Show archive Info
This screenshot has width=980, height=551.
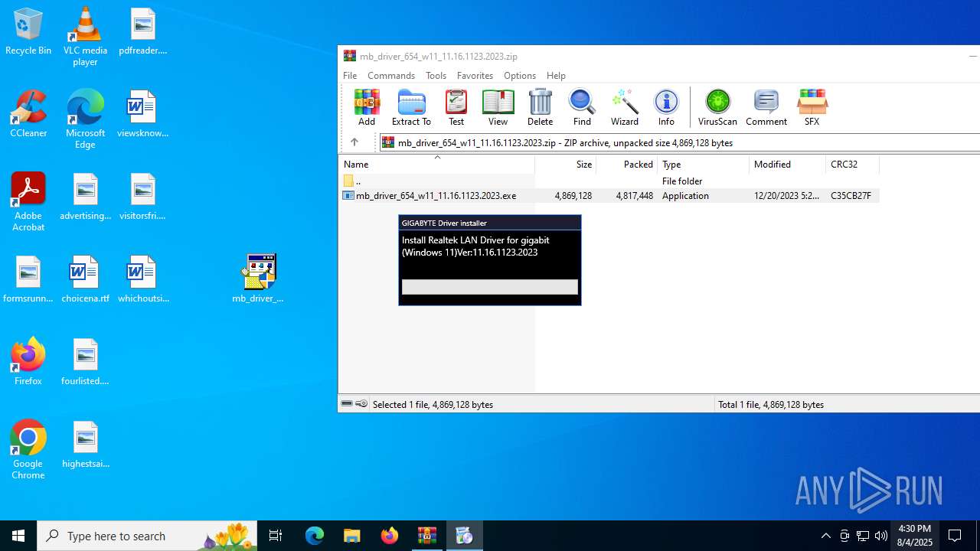[x=666, y=107]
